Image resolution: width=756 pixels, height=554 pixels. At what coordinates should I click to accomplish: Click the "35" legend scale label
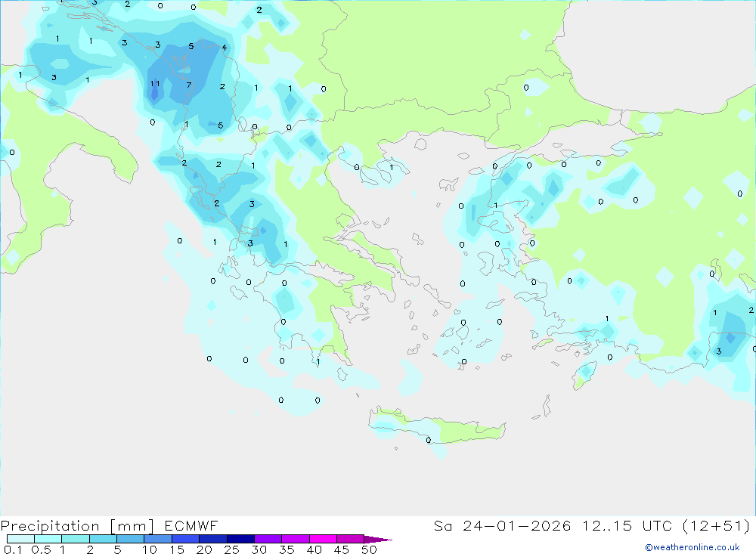click(x=287, y=549)
